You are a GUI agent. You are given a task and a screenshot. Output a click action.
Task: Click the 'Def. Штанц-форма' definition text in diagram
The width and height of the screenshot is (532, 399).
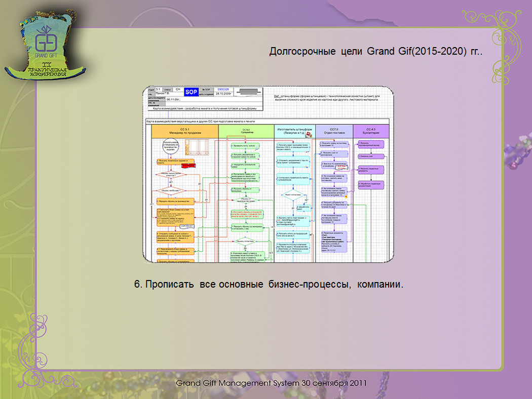(x=327, y=98)
